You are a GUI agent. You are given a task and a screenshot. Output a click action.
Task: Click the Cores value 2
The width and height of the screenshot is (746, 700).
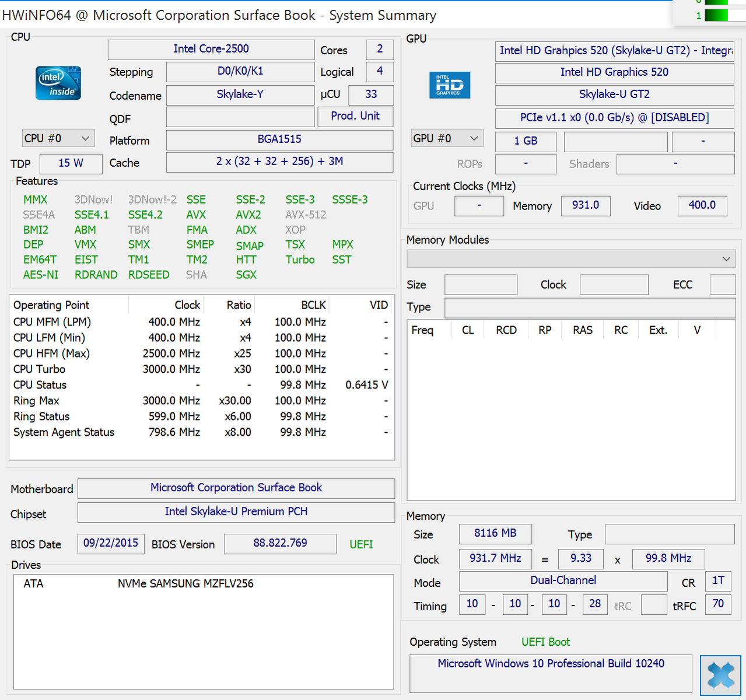pos(380,50)
